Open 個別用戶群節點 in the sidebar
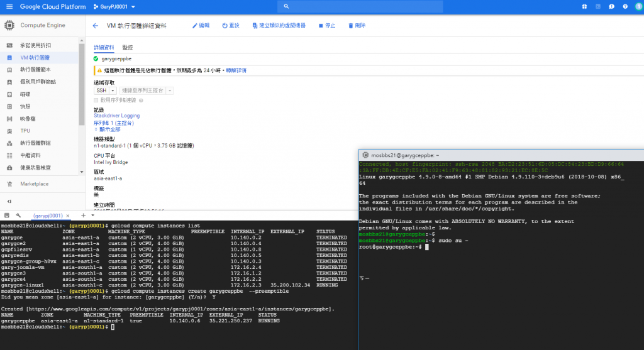The width and height of the screenshot is (644, 350). point(38,82)
